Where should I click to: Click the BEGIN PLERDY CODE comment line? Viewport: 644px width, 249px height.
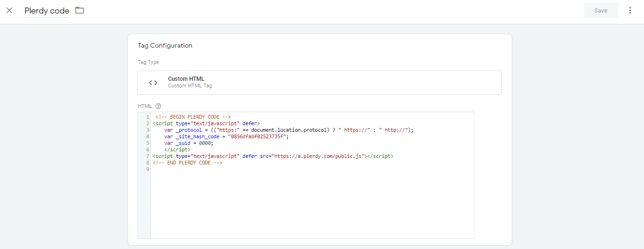193,117
